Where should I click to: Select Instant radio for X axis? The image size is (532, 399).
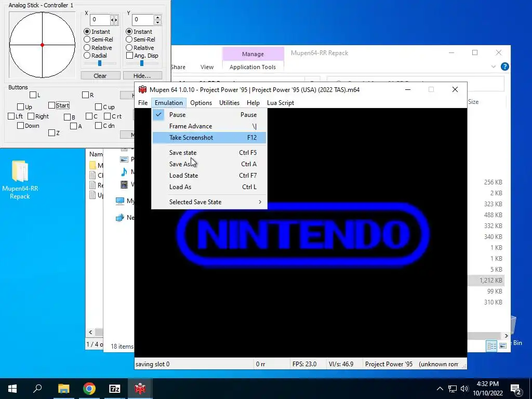pos(87,32)
